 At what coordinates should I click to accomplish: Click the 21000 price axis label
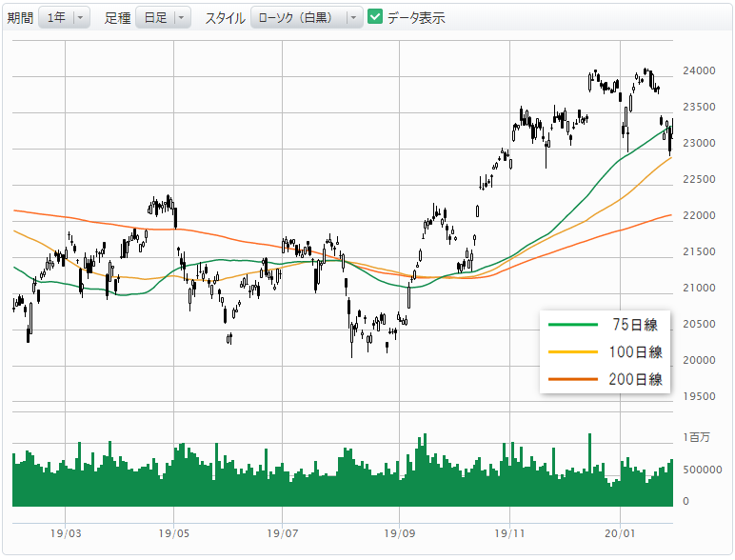pyautogui.click(x=699, y=288)
